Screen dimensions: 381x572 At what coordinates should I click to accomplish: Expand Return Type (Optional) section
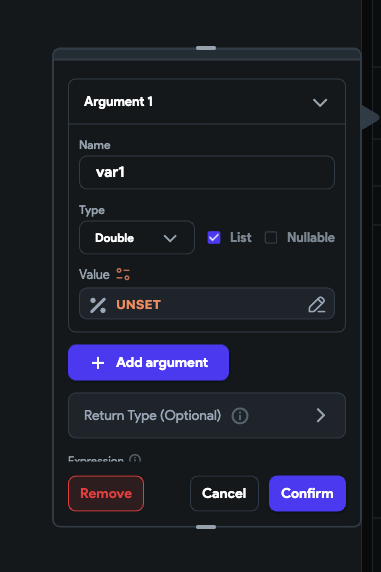click(207, 416)
